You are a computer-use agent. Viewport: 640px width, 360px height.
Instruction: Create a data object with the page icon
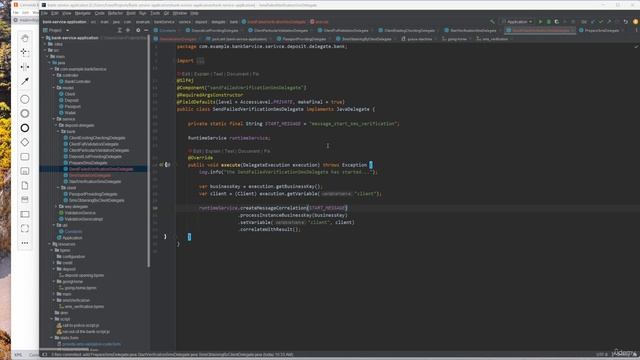pos(25,185)
